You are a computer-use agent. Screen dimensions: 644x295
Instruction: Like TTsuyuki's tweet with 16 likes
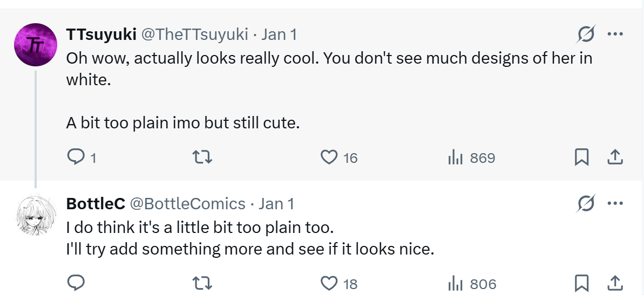click(x=329, y=157)
